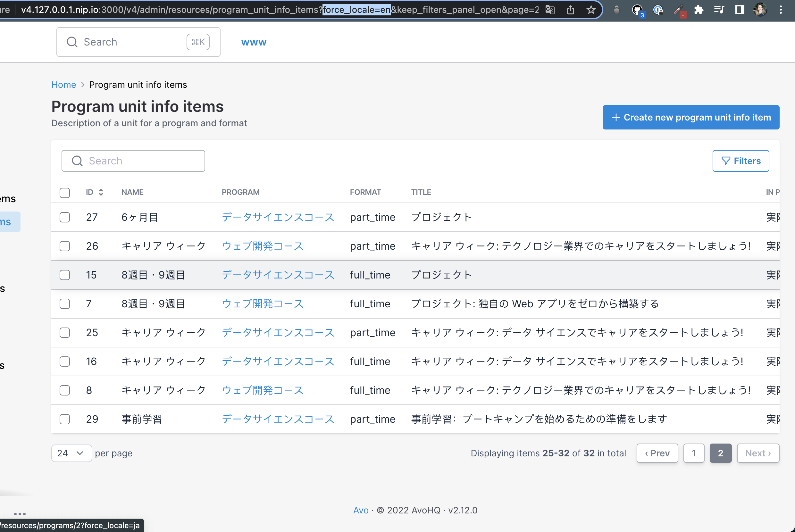The width and height of the screenshot is (795, 532).
Task: Click the Home breadcrumb link
Action: pos(64,85)
